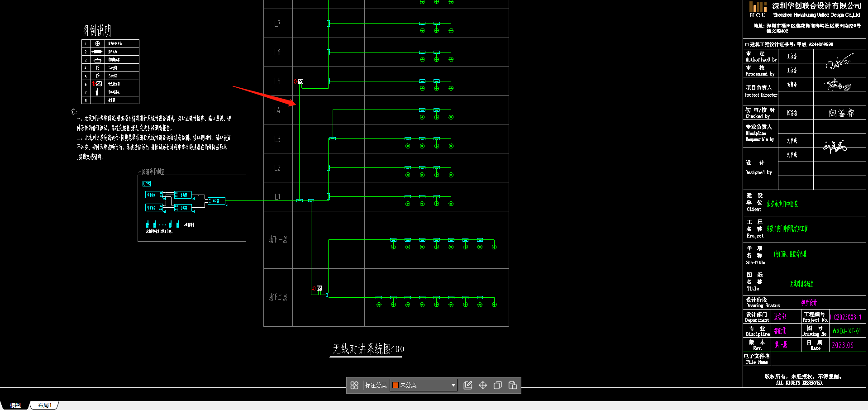Select the L5 floor label

click(277, 81)
